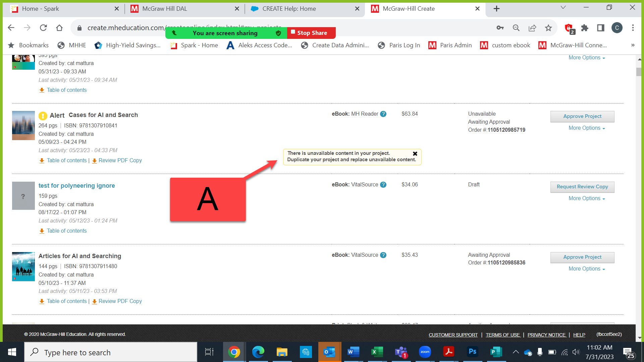Close the unavailable content tooltip

(x=415, y=154)
